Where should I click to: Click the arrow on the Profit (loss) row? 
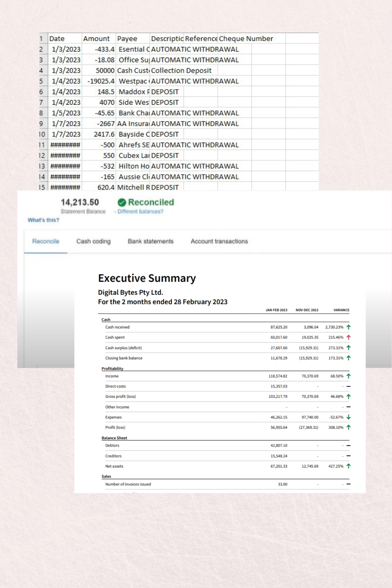(348, 427)
